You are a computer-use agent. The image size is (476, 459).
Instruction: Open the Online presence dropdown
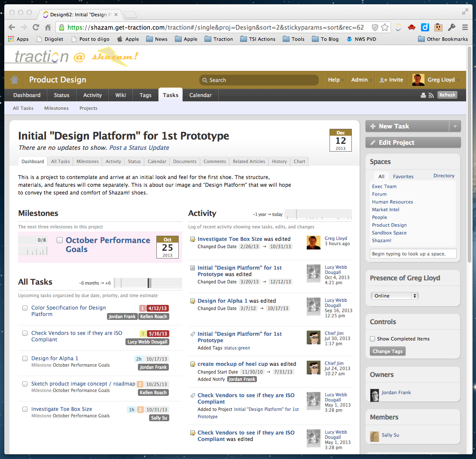(394, 296)
